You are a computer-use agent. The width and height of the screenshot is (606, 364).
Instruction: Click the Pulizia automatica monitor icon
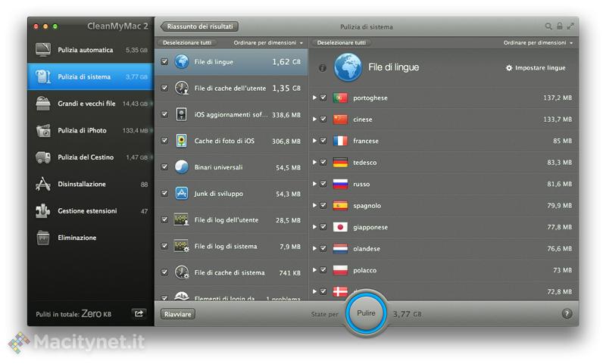click(43, 50)
